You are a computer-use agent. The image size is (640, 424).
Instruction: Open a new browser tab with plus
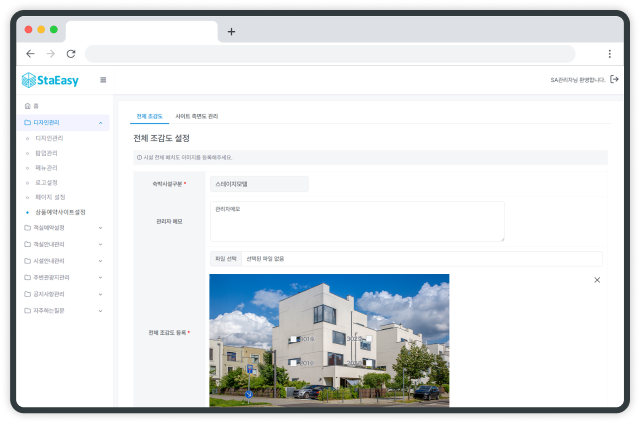coord(231,31)
